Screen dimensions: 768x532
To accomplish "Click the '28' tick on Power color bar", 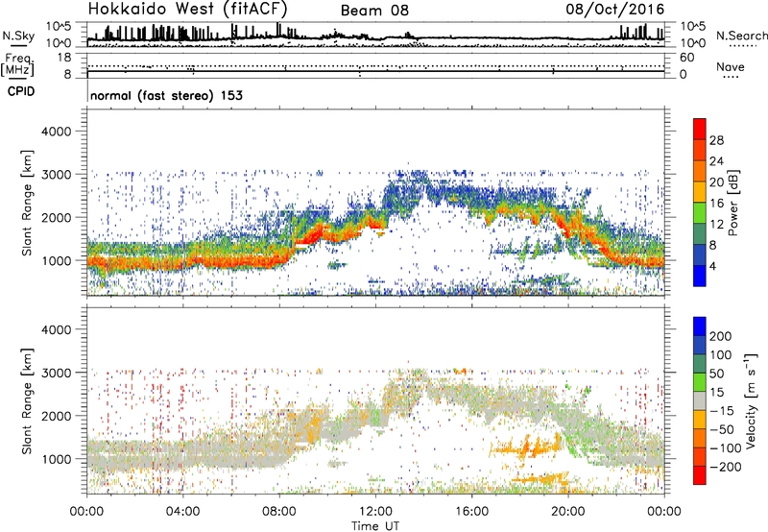I will point(716,140).
